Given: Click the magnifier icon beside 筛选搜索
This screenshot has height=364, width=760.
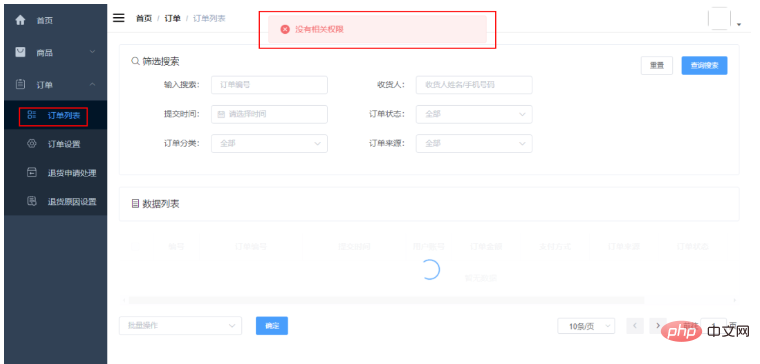Looking at the screenshot, I should click(135, 62).
